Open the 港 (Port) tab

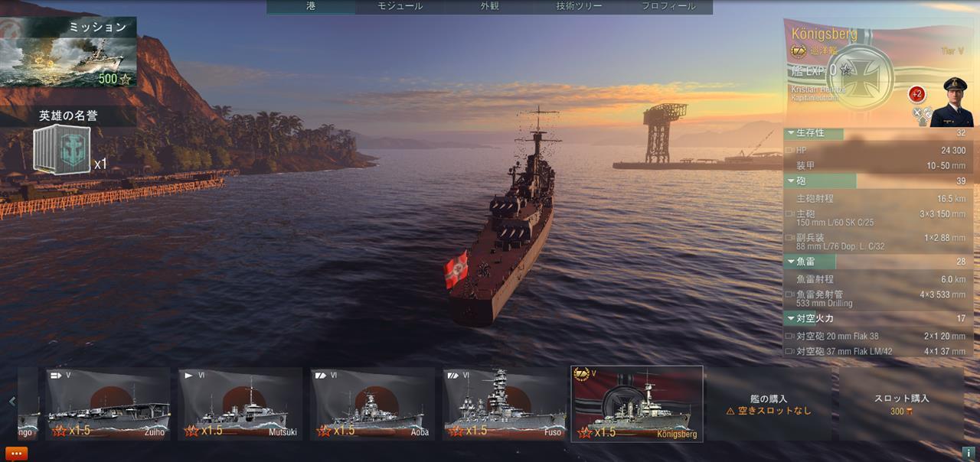[x=310, y=7]
